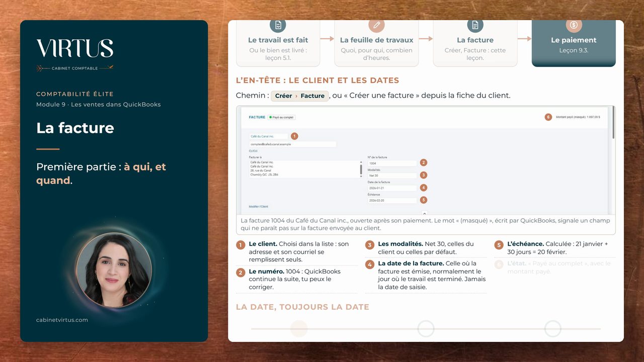Collapse the invoice header with the chevron-up
Viewport: 644px width, 362px height.
point(424,214)
